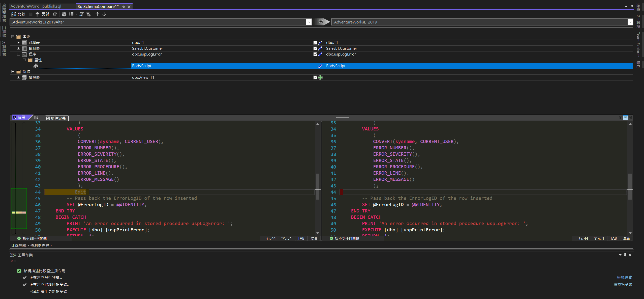Open the filter icon on the toolbar

(x=81, y=14)
